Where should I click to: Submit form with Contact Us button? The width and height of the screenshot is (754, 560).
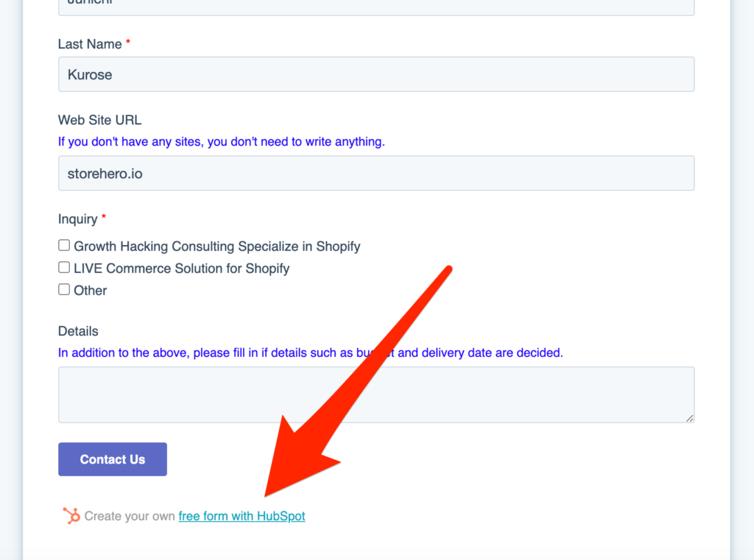pyautogui.click(x=113, y=459)
